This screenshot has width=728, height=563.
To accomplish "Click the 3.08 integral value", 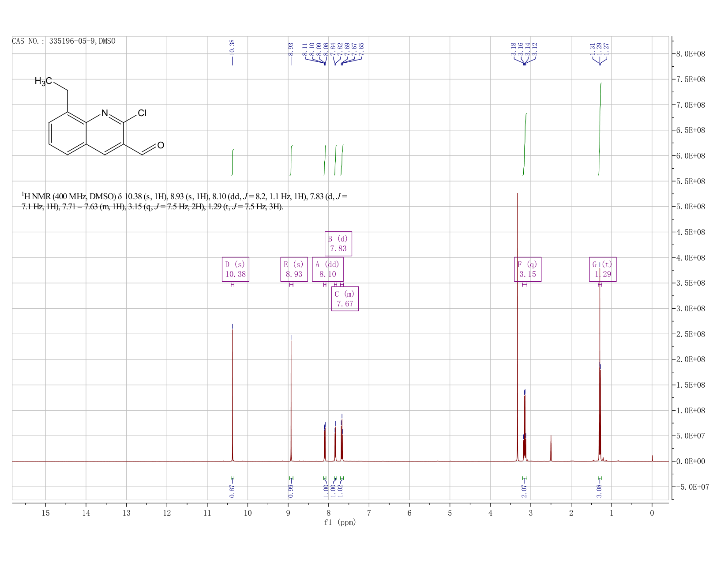I will click(x=600, y=490).
